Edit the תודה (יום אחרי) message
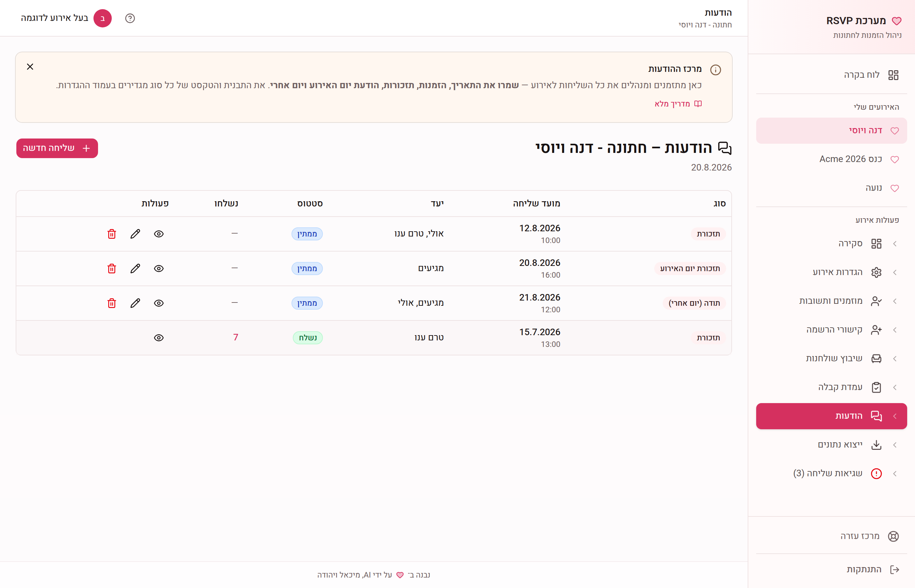Screen dimensions: 915x588 pos(135,303)
